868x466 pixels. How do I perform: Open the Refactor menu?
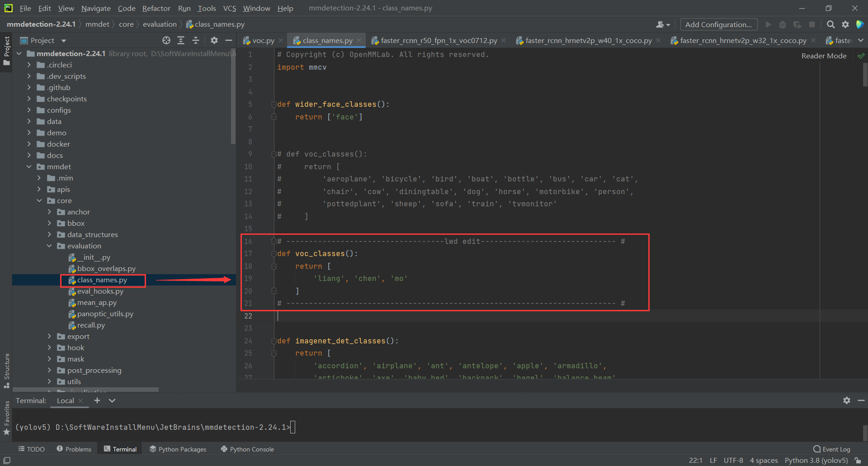pyautogui.click(x=156, y=8)
